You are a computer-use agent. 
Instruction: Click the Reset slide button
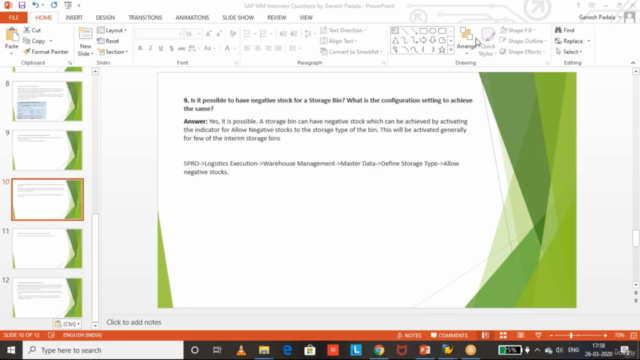(108, 41)
